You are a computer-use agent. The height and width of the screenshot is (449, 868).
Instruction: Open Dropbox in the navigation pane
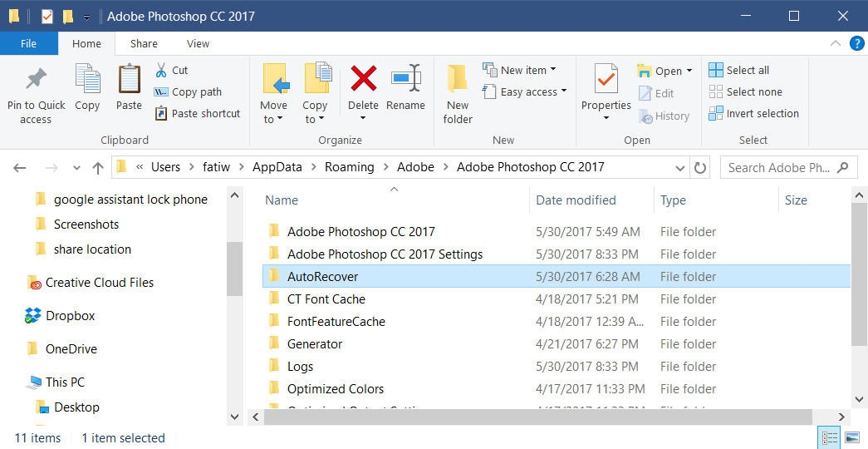pos(61,316)
